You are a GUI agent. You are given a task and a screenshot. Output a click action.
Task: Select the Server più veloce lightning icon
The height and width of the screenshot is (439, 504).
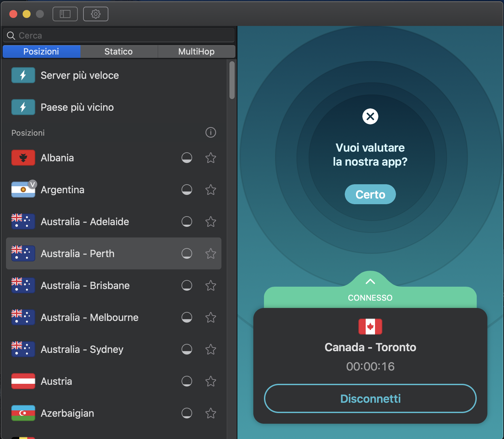pos(23,75)
